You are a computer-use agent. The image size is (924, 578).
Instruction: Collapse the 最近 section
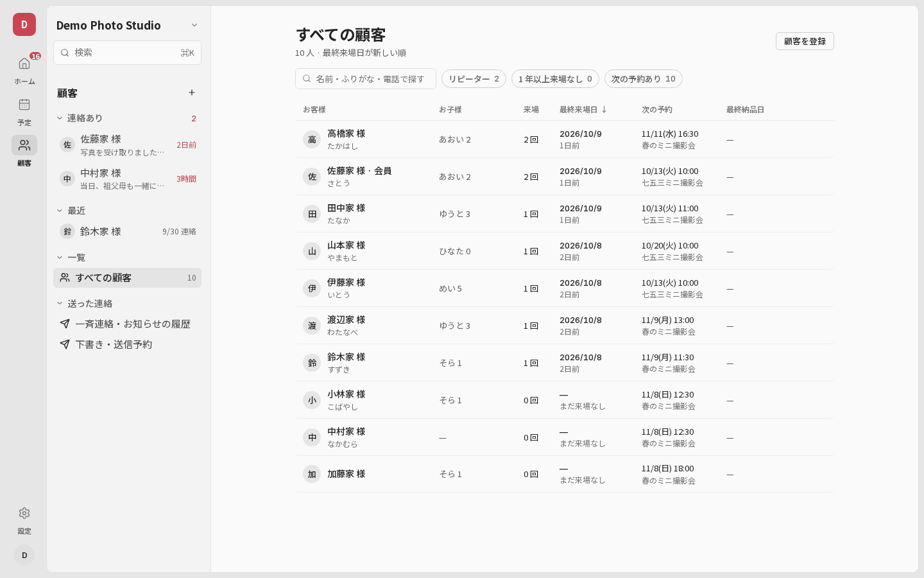60,211
